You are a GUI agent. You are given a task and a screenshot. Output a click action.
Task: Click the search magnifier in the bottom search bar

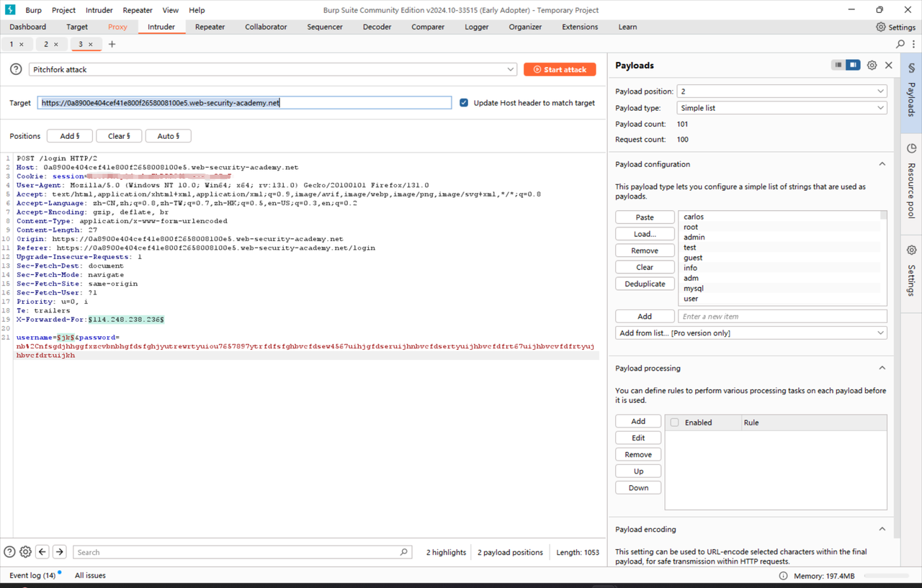(x=403, y=552)
